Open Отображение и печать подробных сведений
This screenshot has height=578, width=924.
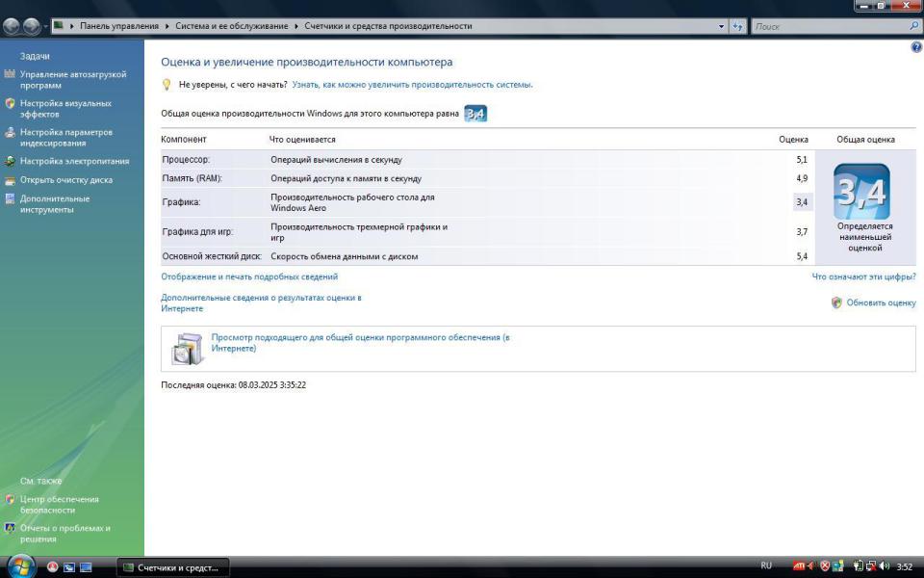tap(249, 276)
